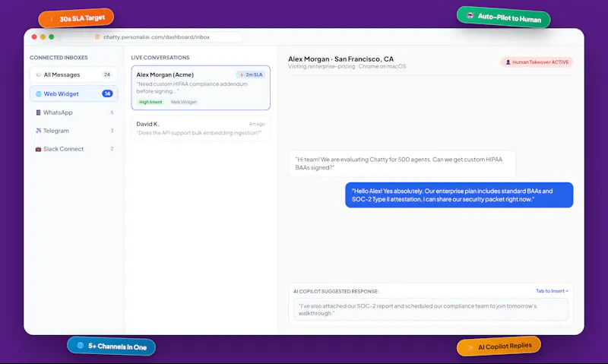Click the Telegram paper plane icon
This screenshot has height=364, width=608.
click(38, 131)
